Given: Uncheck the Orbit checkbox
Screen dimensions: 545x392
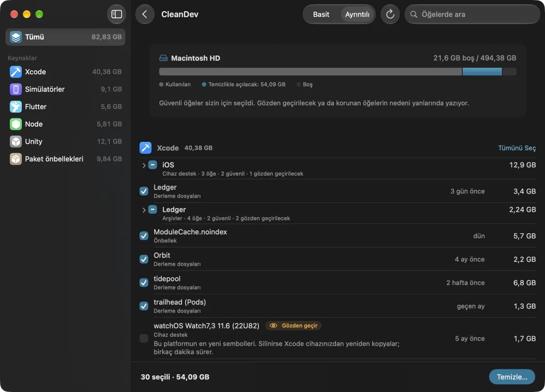Looking at the screenshot, I should 144,259.
